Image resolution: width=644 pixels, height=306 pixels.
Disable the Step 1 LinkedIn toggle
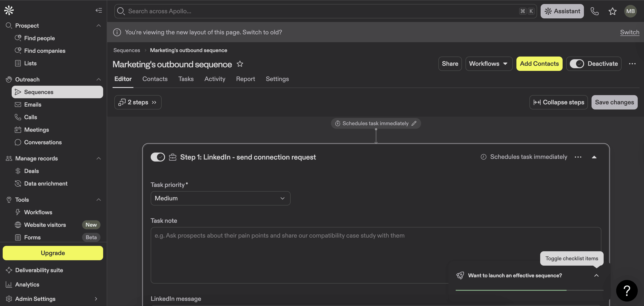(x=158, y=157)
